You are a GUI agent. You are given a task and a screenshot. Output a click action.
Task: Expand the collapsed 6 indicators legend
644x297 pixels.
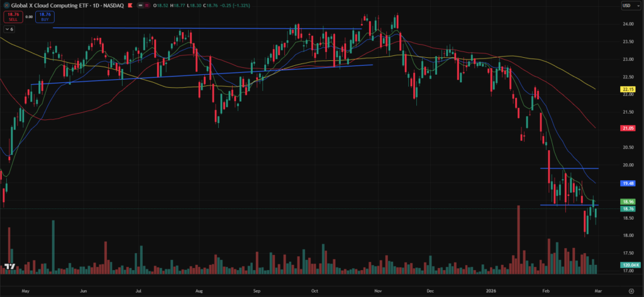pos(9,29)
